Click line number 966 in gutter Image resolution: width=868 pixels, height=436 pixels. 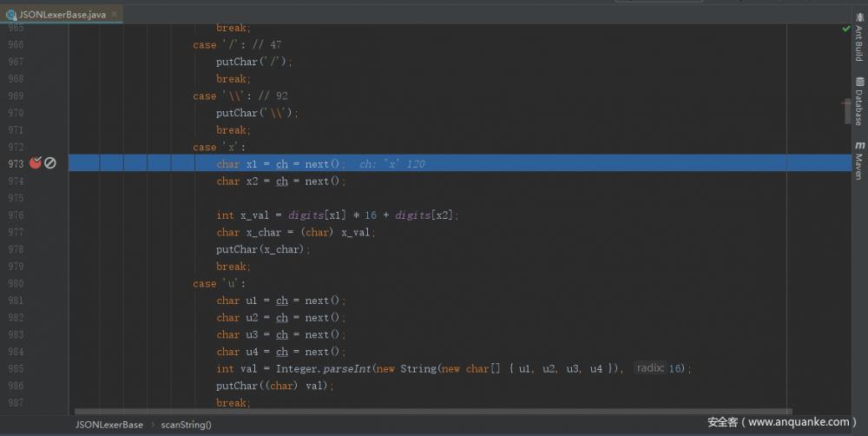[x=16, y=44]
